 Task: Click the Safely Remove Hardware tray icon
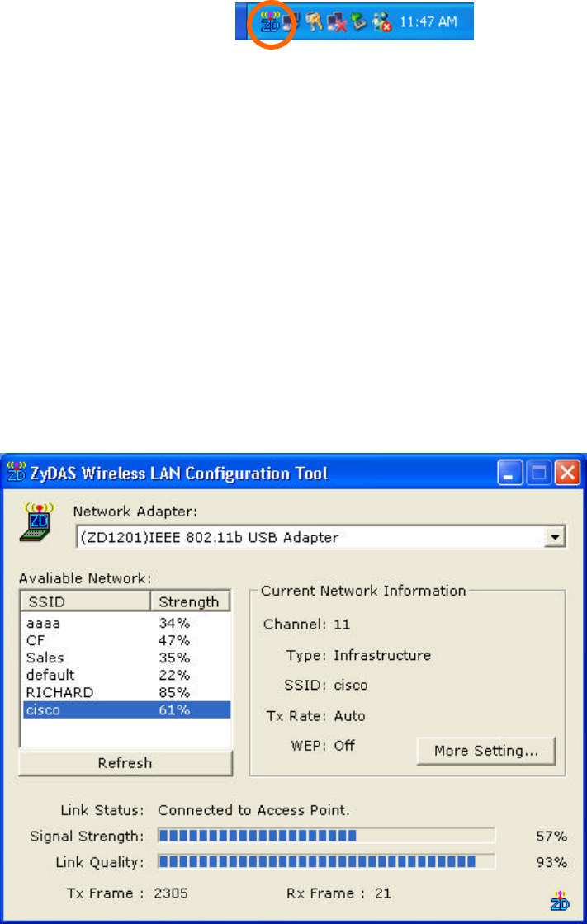coord(359,22)
